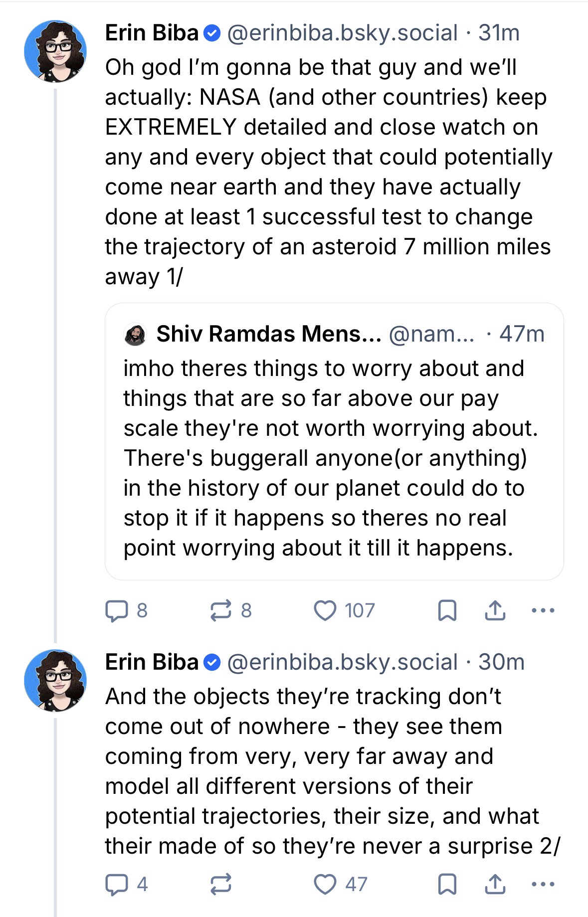Bookmark the first Erin Biba post
Screen dimensions: 588x917
coord(447,611)
